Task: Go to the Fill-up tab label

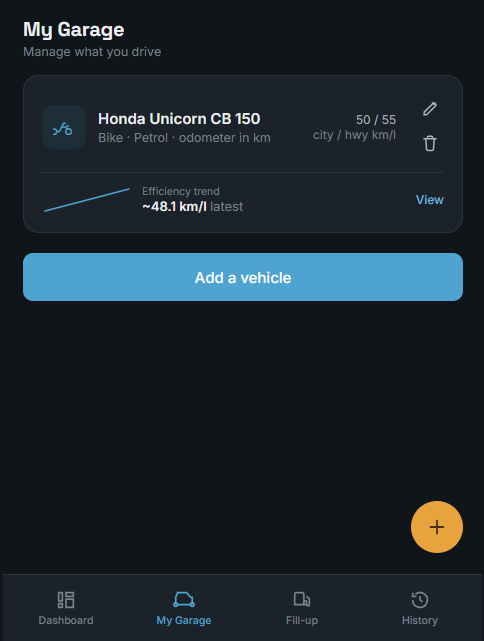Action: (302, 620)
